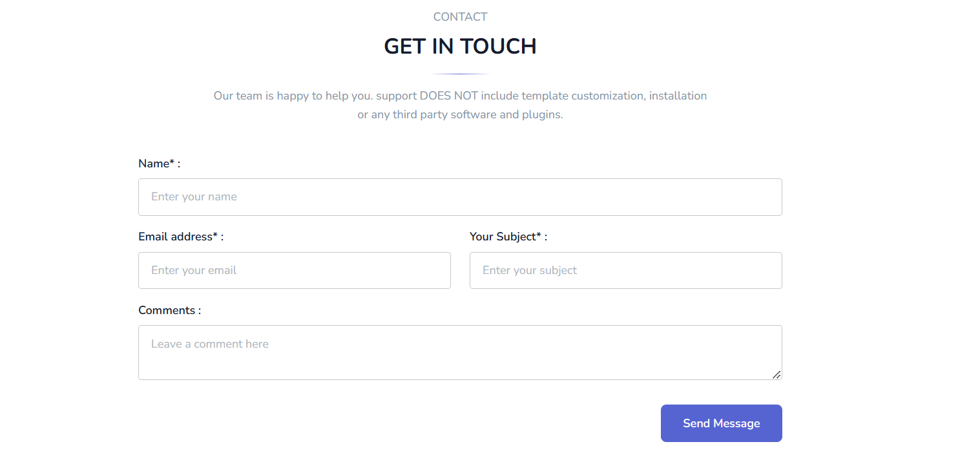Focus the Leave a comment here textarea
The image size is (980, 464).
click(x=460, y=352)
